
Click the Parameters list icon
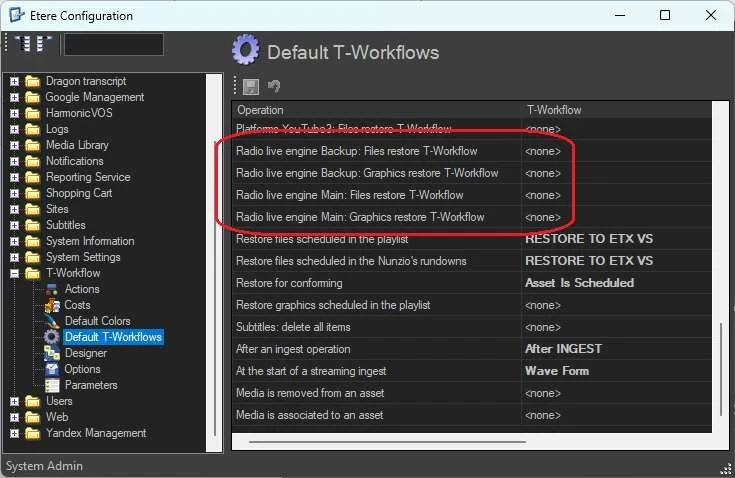point(52,385)
